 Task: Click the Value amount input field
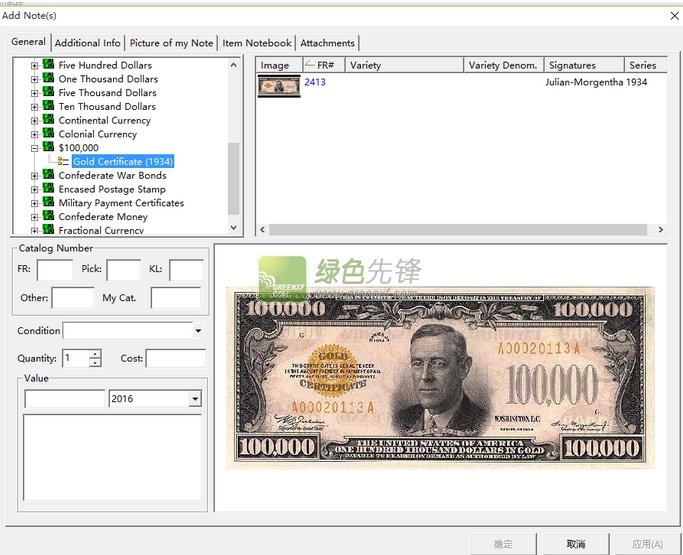(65, 399)
